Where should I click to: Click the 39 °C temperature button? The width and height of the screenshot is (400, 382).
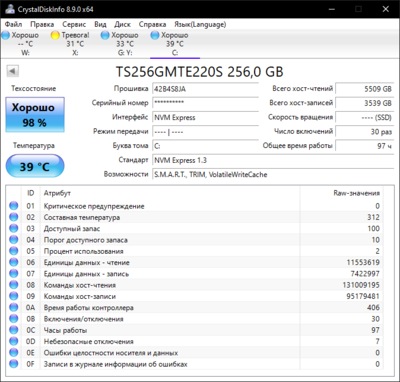click(x=35, y=166)
